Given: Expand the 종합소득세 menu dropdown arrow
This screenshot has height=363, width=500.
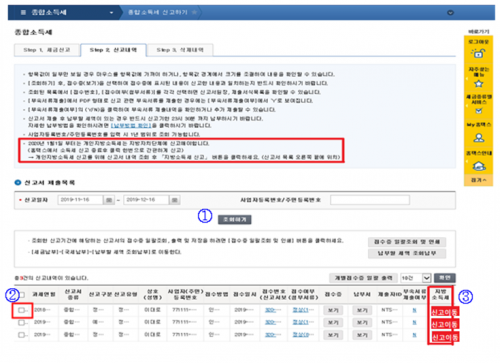Looking at the screenshot, I should pyautogui.click(x=111, y=13).
